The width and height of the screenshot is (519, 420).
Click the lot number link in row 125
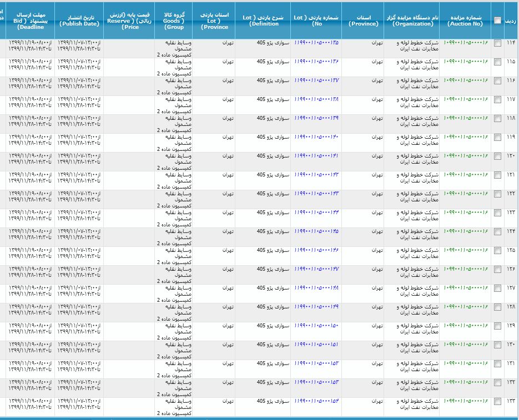(316, 250)
